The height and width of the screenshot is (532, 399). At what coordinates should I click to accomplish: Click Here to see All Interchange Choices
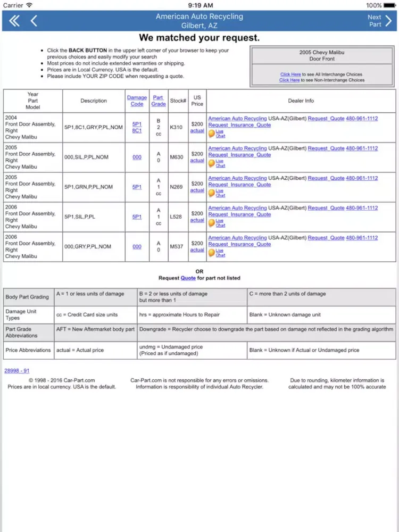click(290, 74)
